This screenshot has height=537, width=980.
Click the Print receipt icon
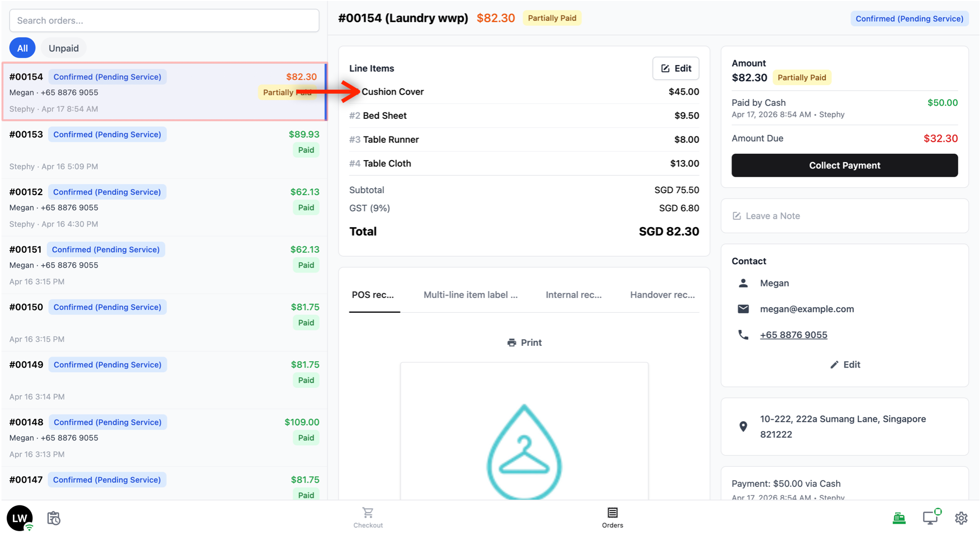pyautogui.click(x=512, y=342)
